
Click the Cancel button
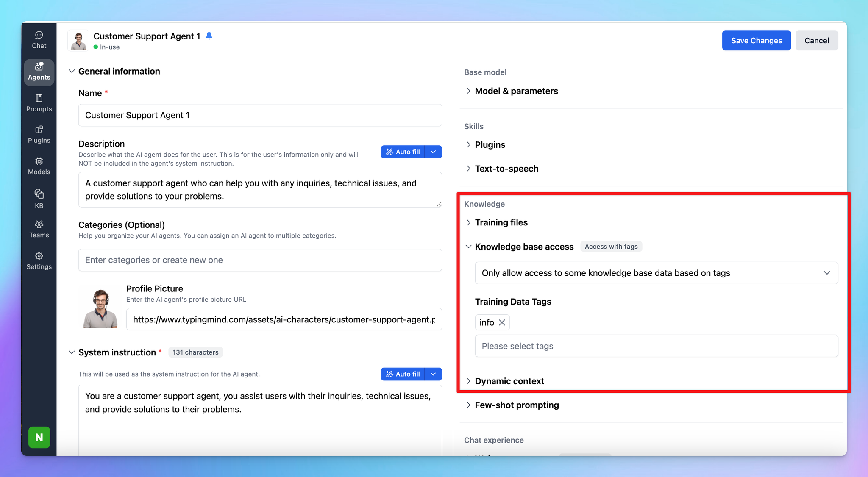pyautogui.click(x=816, y=40)
